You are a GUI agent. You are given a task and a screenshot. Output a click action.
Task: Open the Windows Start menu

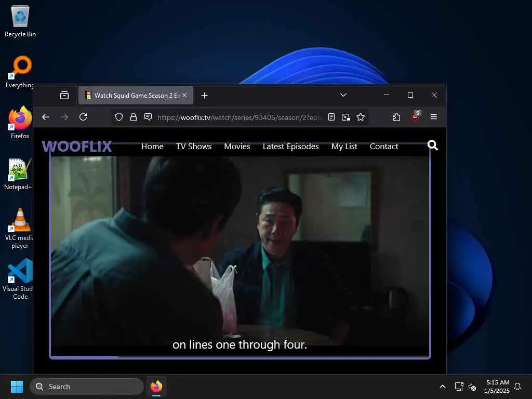pos(17,387)
